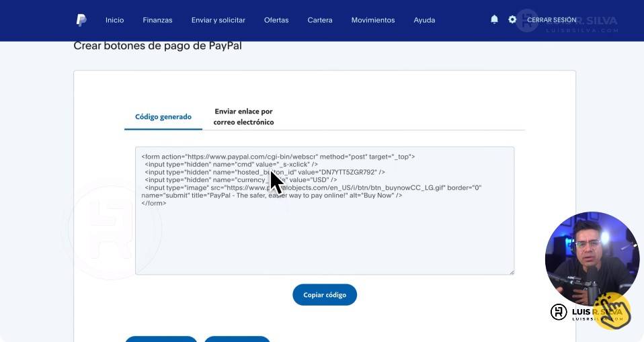Open the Movimientos menu item

(373, 20)
